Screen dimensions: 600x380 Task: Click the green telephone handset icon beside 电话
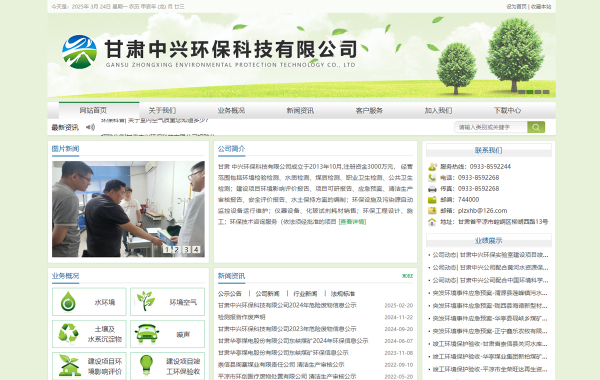(x=432, y=178)
